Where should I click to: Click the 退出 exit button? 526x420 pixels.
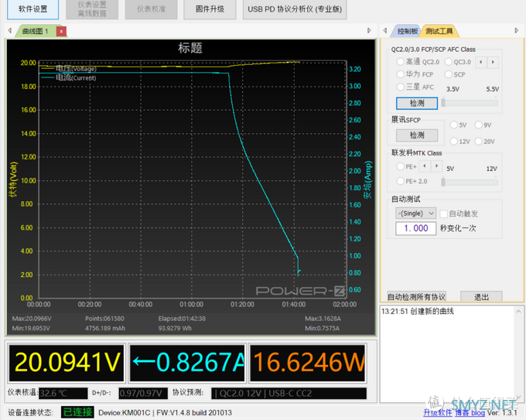pyautogui.click(x=481, y=297)
